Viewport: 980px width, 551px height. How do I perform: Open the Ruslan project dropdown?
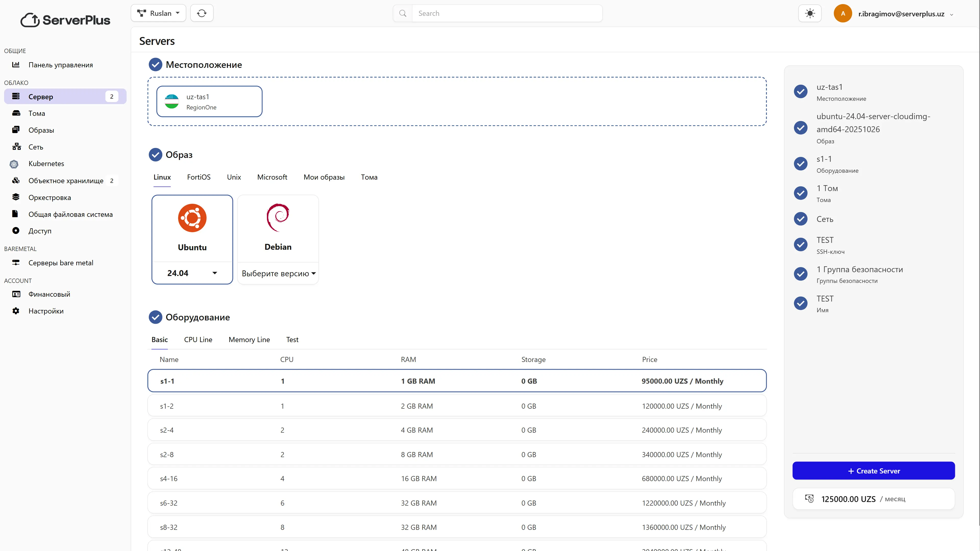point(158,13)
